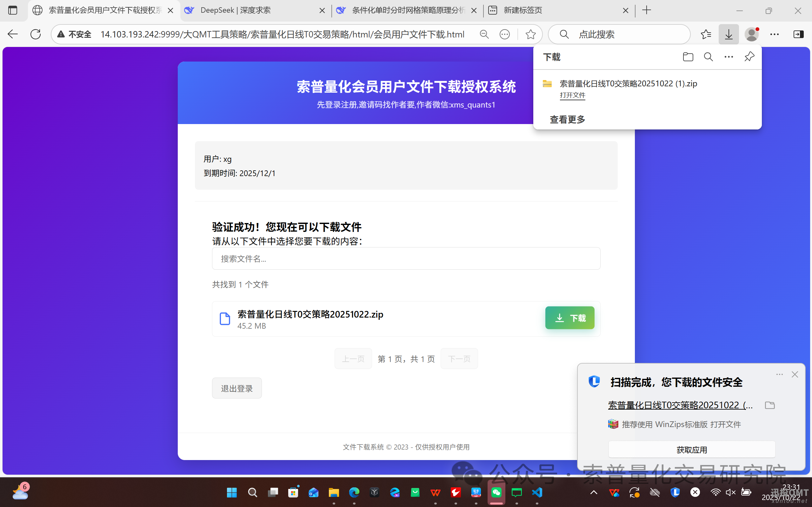Screen dimensions: 812x507
Task: Open browser settings and more menu
Action: 775,34
